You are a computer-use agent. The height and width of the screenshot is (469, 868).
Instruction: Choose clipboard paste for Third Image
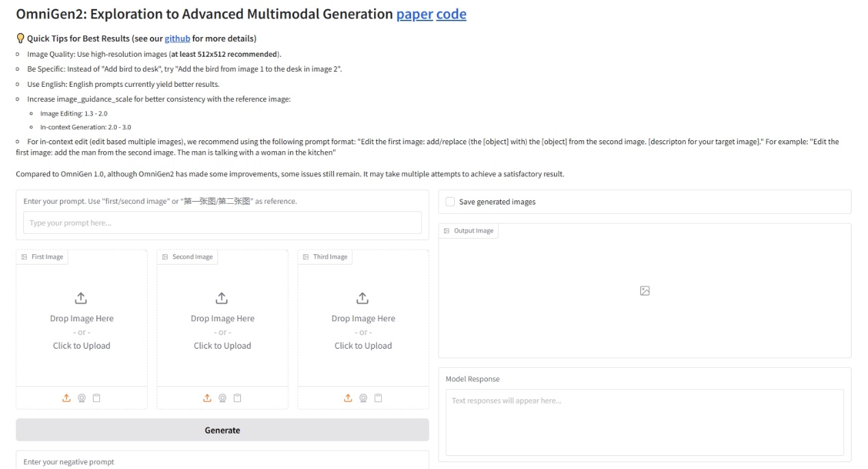pyautogui.click(x=378, y=398)
